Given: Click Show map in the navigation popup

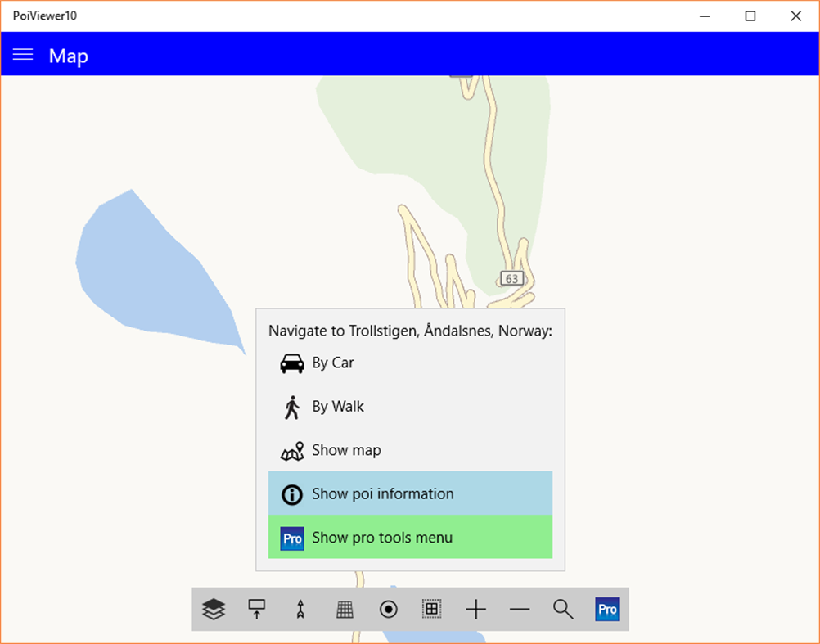Looking at the screenshot, I should 345,450.
